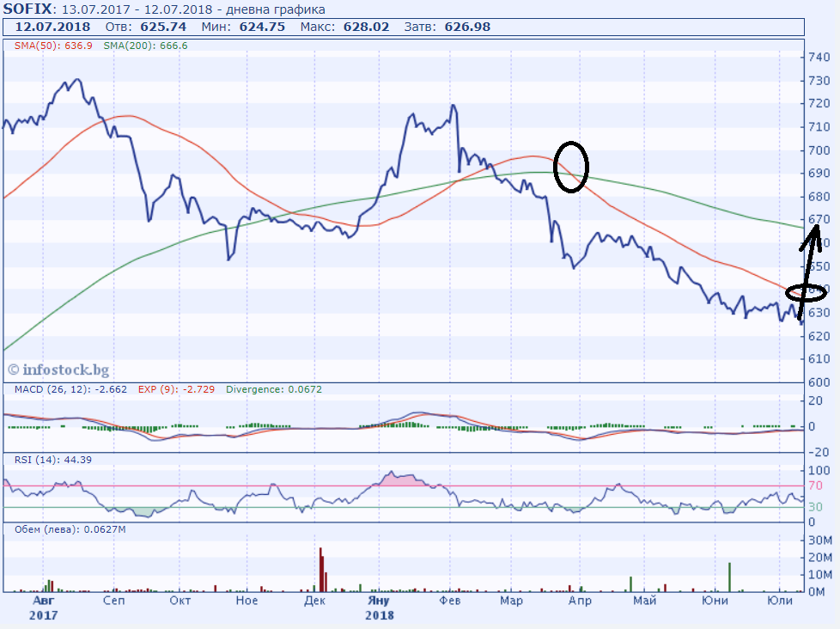
Task: Select the date 12.07.2018 in the header
Action: coord(52,27)
